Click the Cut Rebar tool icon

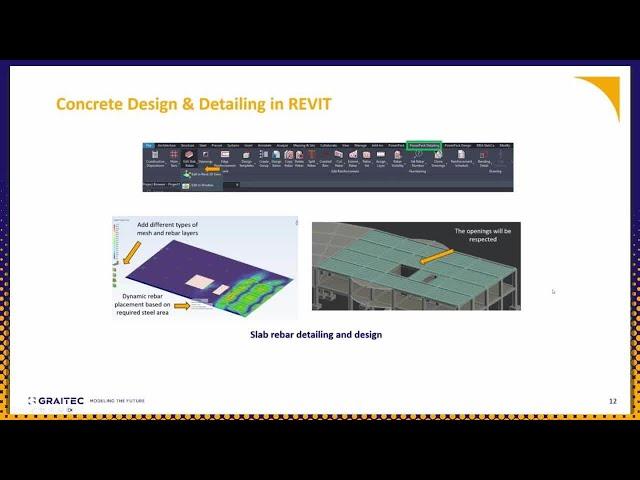339,155
